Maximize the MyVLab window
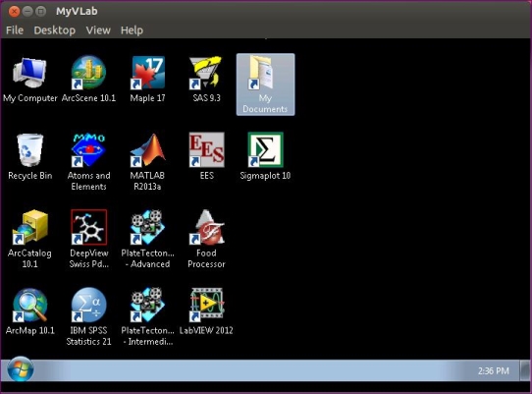The image size is (532, 394). coord(41,12)
